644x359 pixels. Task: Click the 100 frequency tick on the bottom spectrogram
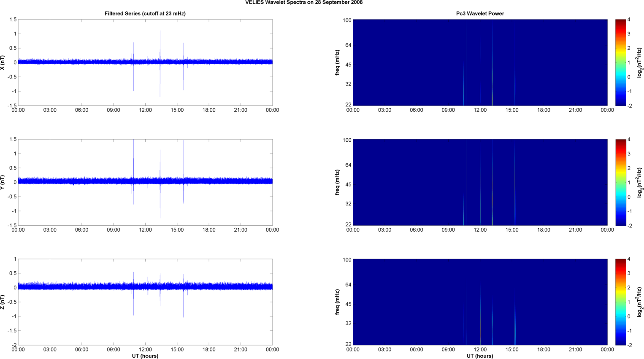347,260
